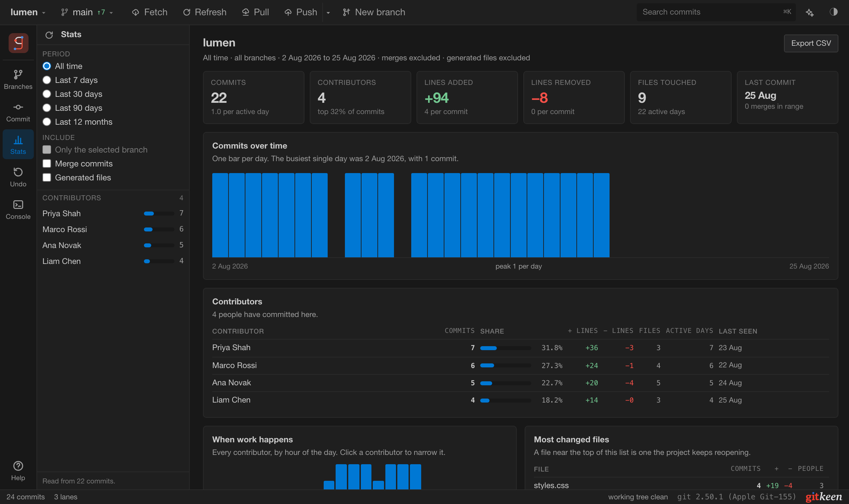Click the gitkeen app logo icon
Viewport: 849px width, 504px height.
[x=18, y=43]
